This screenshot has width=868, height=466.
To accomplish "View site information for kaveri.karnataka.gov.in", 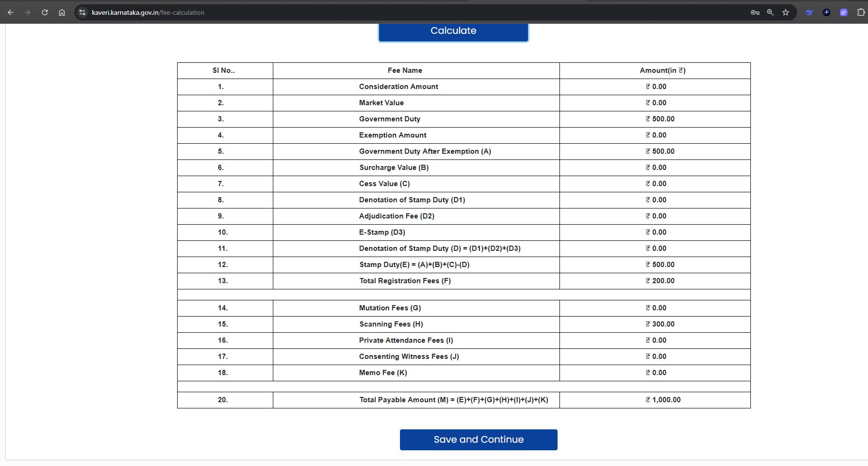I will click(x=82, y=12).
